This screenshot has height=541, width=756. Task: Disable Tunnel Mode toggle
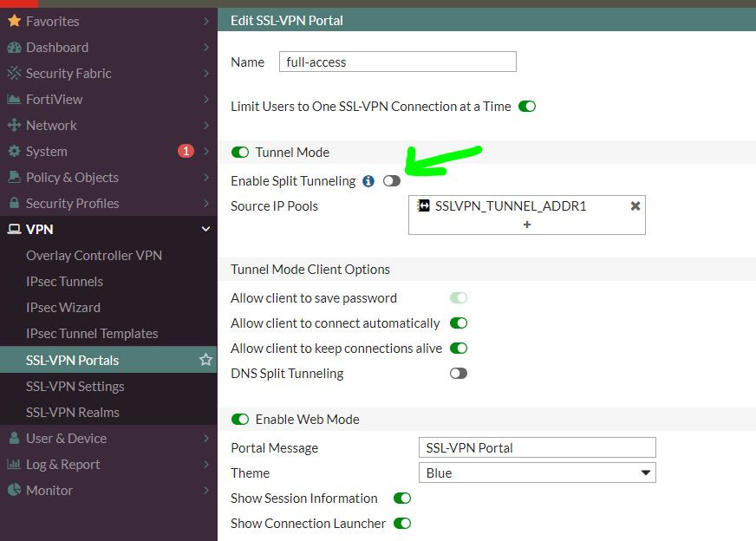click(240, 153)
